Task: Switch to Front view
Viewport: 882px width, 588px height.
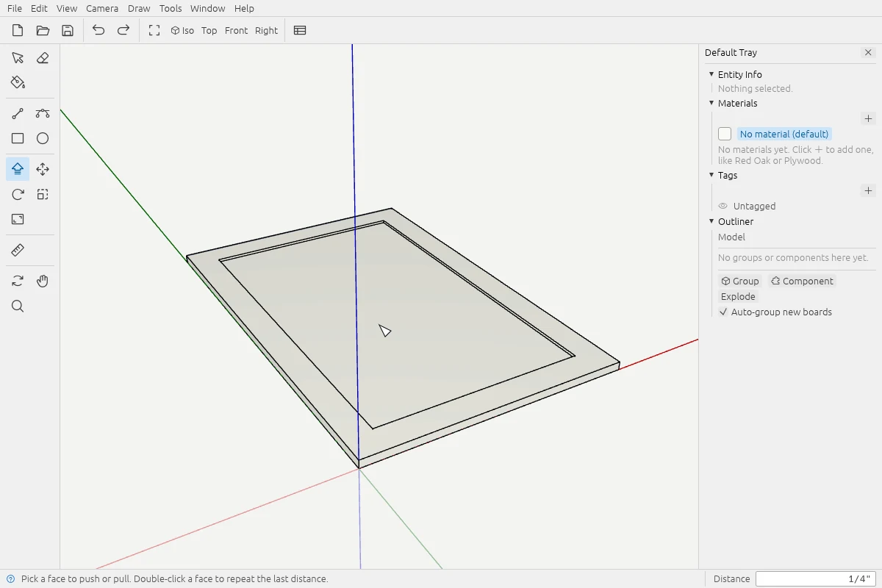Action: click(x=237, y=30)
